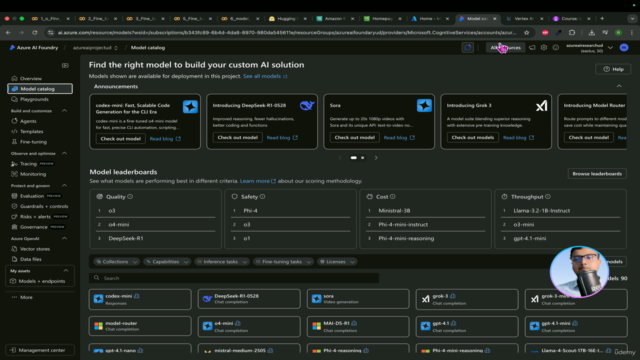
Task: Click Check out model for codex-mini
Action: 120,139
